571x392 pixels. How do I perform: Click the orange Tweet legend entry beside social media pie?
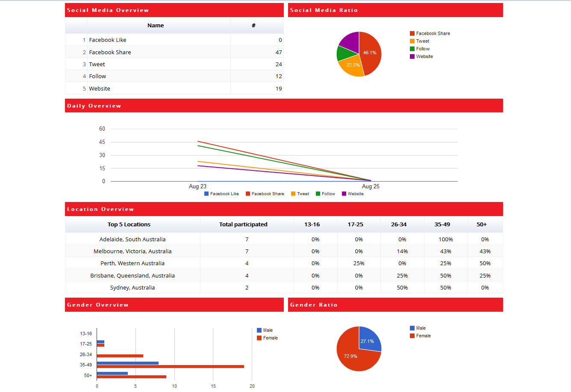pyautogui.click(x=422, y=41)
